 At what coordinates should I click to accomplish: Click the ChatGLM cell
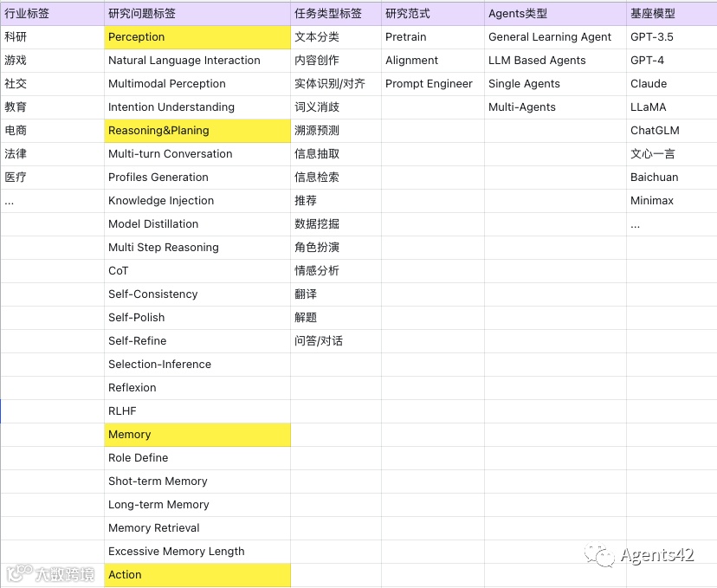point(672,131)
